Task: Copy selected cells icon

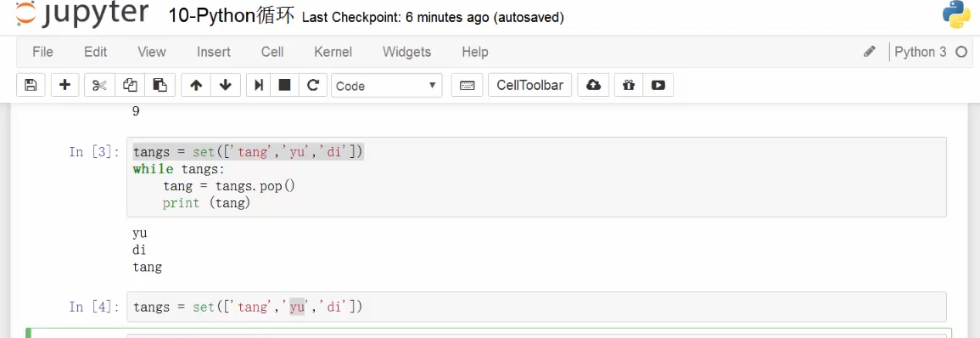Action: pyautogui.click(x=130, y=85)
